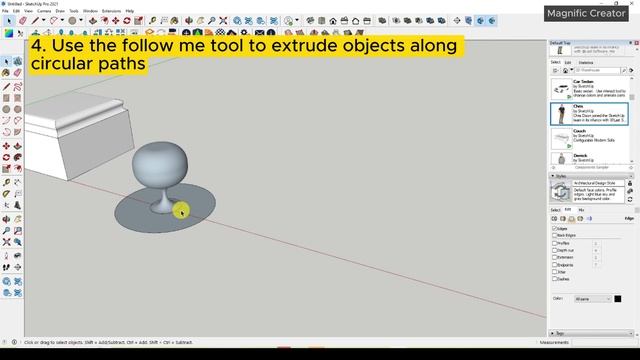Click the Home house view icon

click(333, 21)
